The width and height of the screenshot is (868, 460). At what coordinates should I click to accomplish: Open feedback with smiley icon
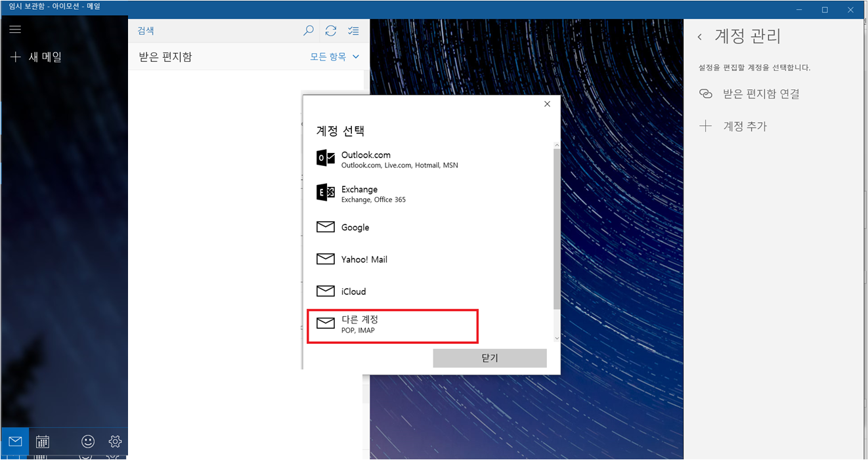pos(87,442)
